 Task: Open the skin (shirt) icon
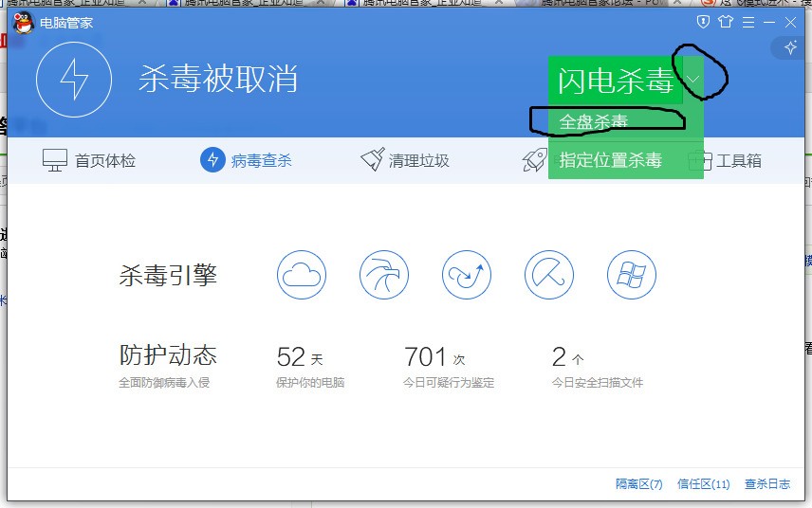click(x=726, y=22)
